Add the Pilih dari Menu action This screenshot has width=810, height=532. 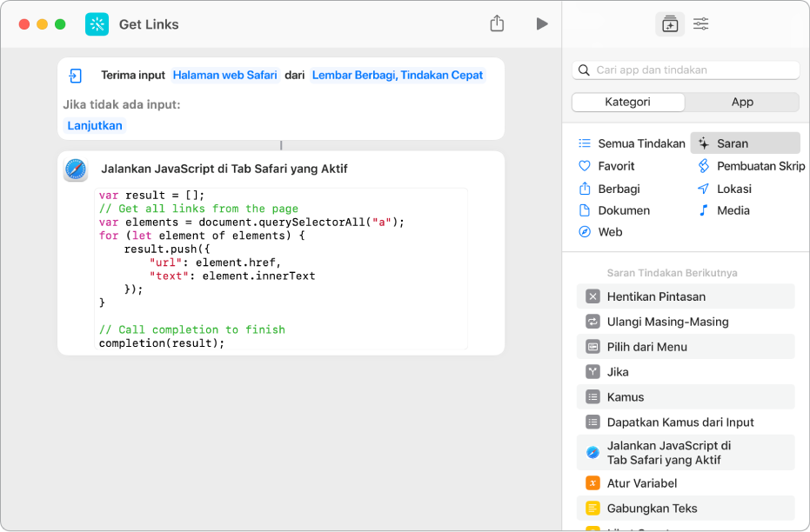tap(686, 347)
